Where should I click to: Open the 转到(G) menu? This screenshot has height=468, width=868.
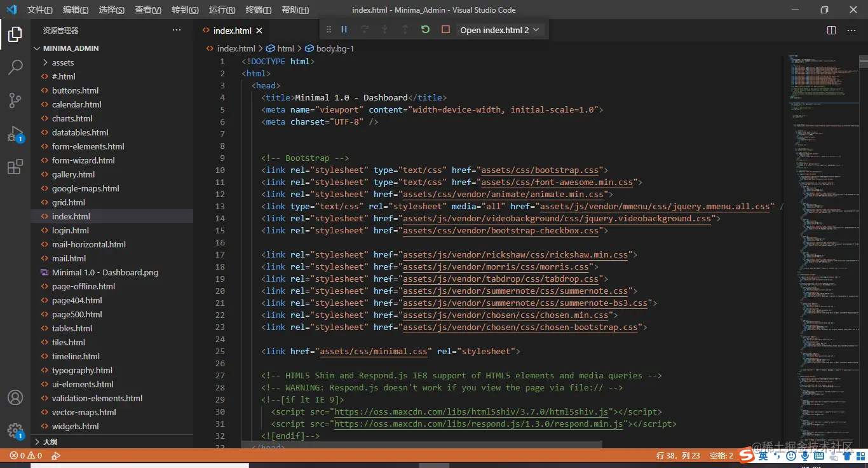(x=185, y=10)
